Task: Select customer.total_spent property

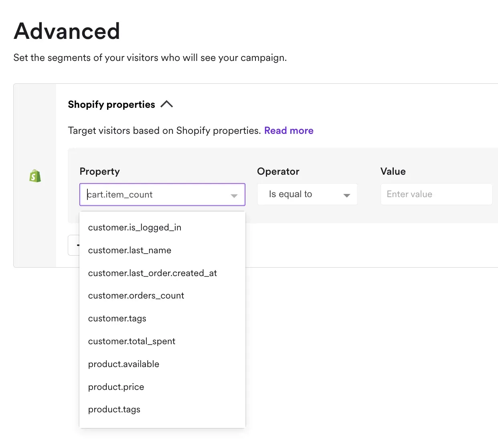Action: [132, 341]
